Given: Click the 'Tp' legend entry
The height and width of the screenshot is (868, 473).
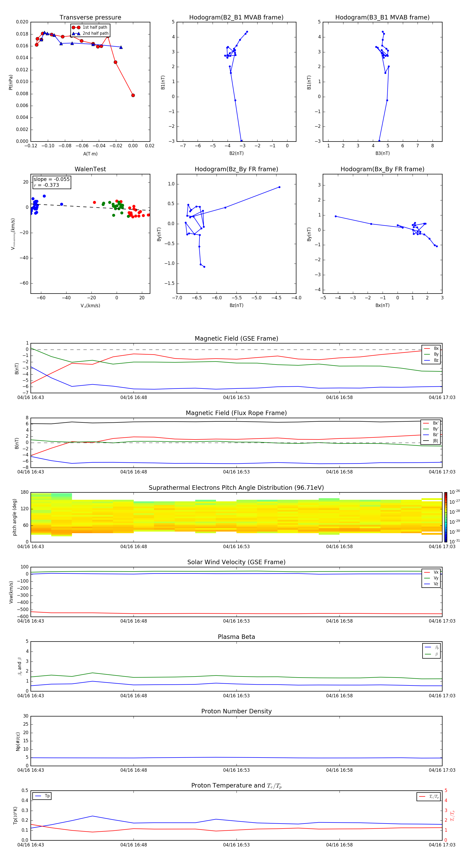Looking at the screenshot, I should 42,796.
